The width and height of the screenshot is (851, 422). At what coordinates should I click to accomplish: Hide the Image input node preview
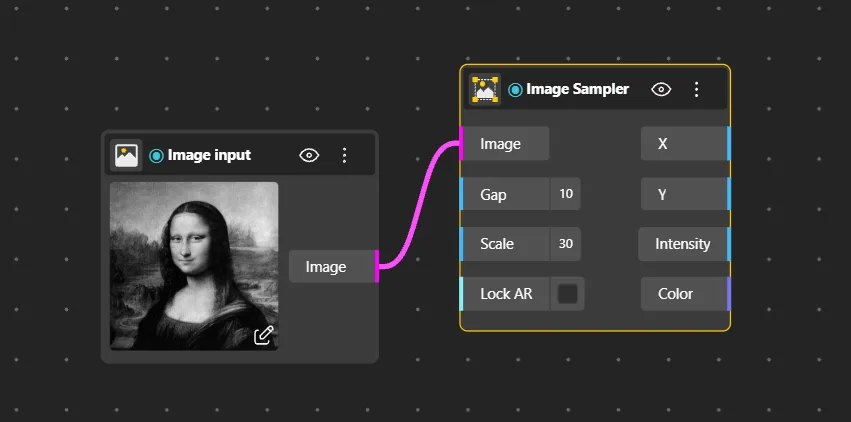[309, 156]
